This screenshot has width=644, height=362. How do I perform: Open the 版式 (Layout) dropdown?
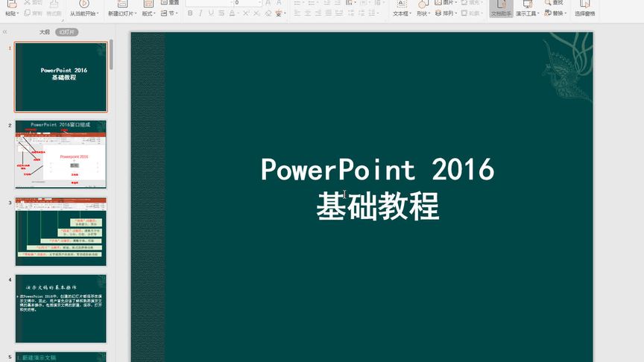(148, 8)
